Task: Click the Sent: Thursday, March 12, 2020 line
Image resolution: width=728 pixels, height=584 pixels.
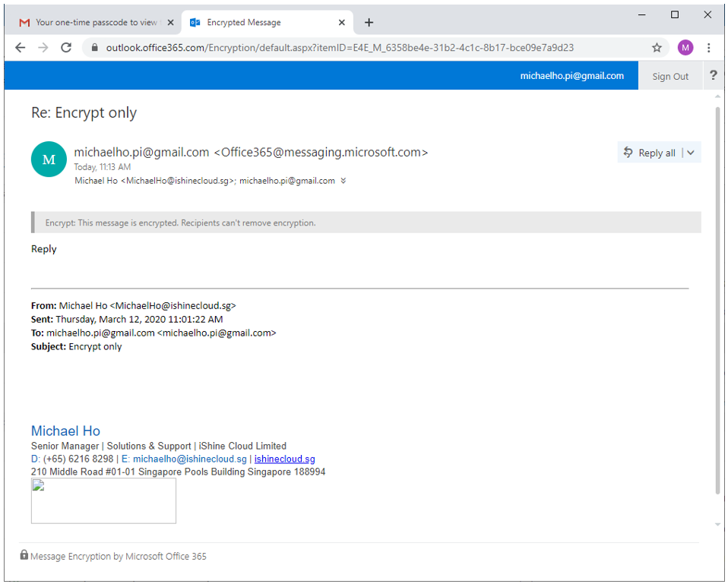Action: pyautogui.click(x=127, y=319)
